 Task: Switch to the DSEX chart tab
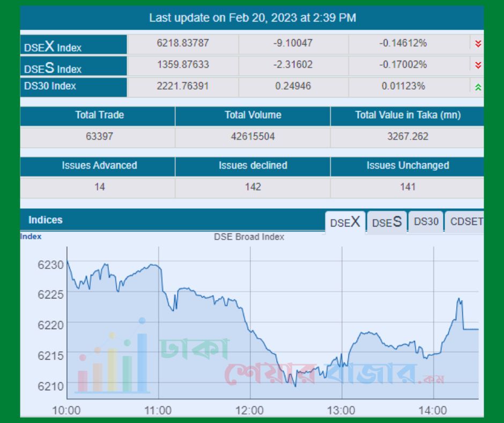tap(345, 222)
